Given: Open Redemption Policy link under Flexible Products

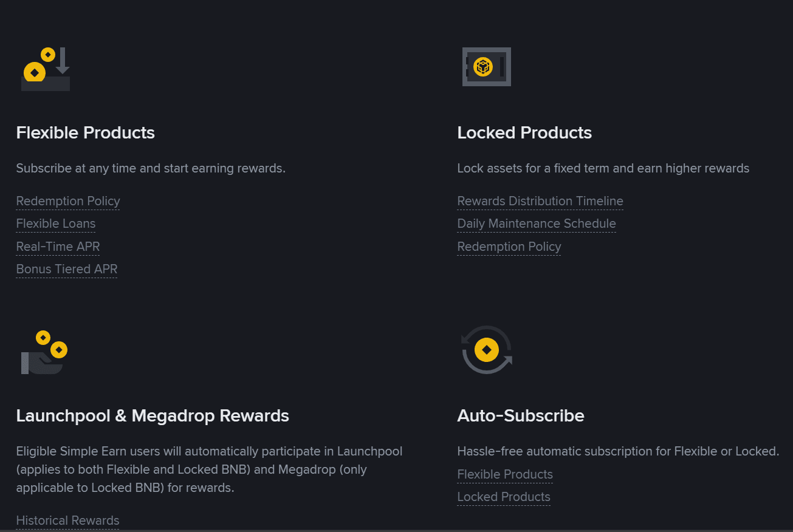Looking at the screenshot, I should point(68,201).
